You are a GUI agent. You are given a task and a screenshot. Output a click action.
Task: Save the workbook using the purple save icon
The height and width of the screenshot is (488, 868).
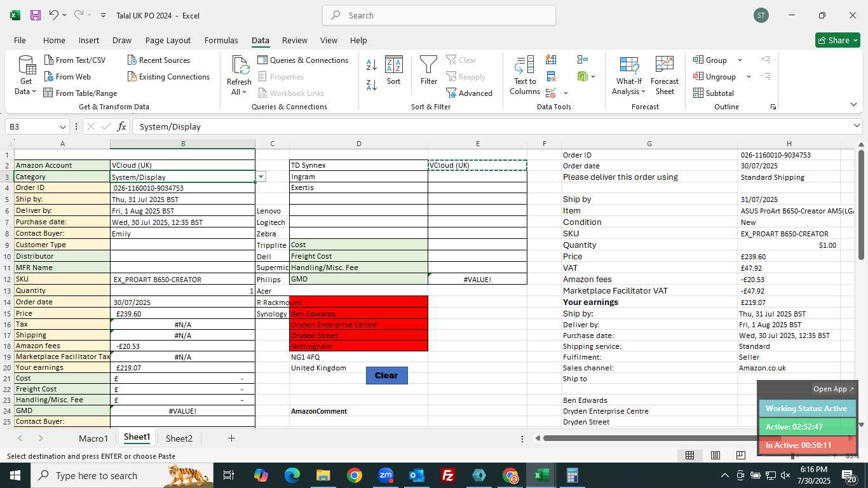click(36, 15)
